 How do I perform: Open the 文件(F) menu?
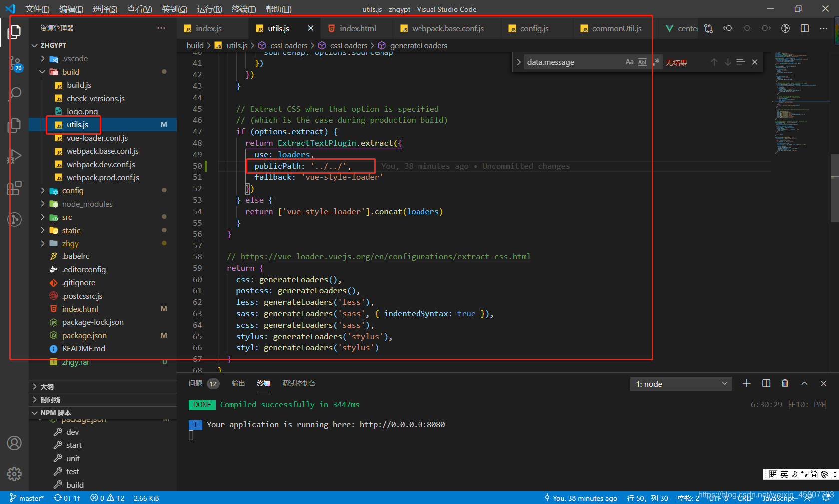[x=38, y=9]
